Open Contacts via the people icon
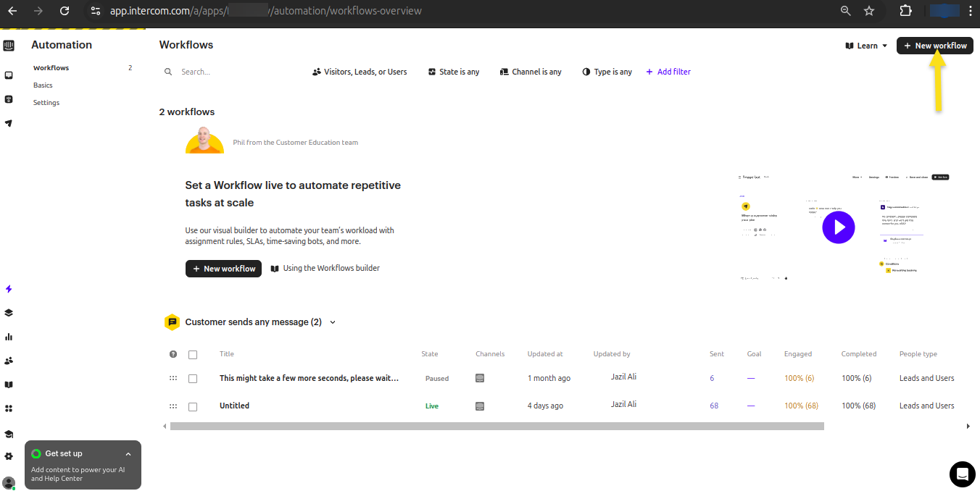Viewport: 980px width, 491px height. click(x=9, y=361)
